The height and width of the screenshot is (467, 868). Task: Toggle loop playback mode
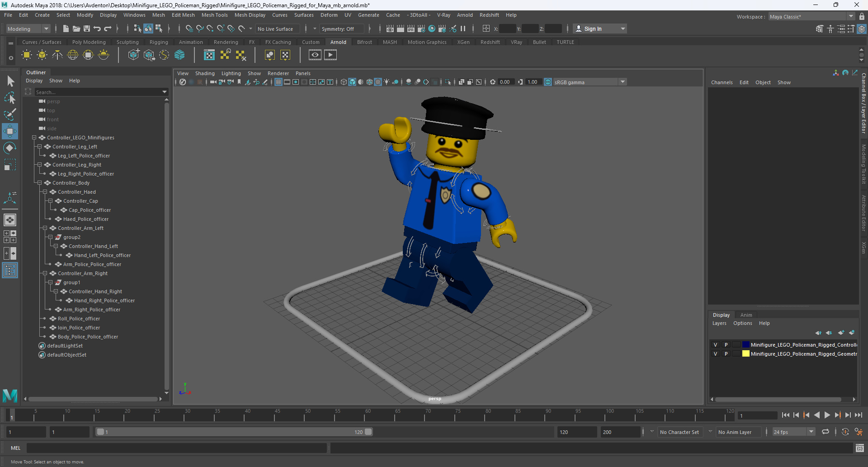tap(826, 432)
